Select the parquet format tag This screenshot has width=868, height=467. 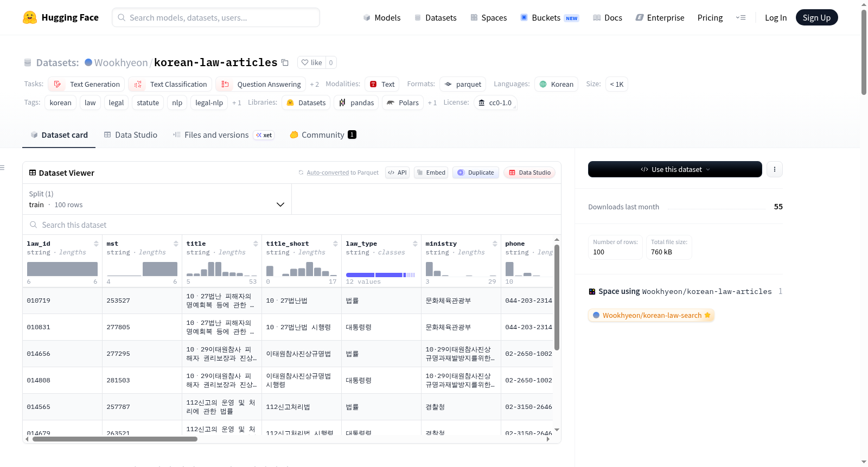463,84
